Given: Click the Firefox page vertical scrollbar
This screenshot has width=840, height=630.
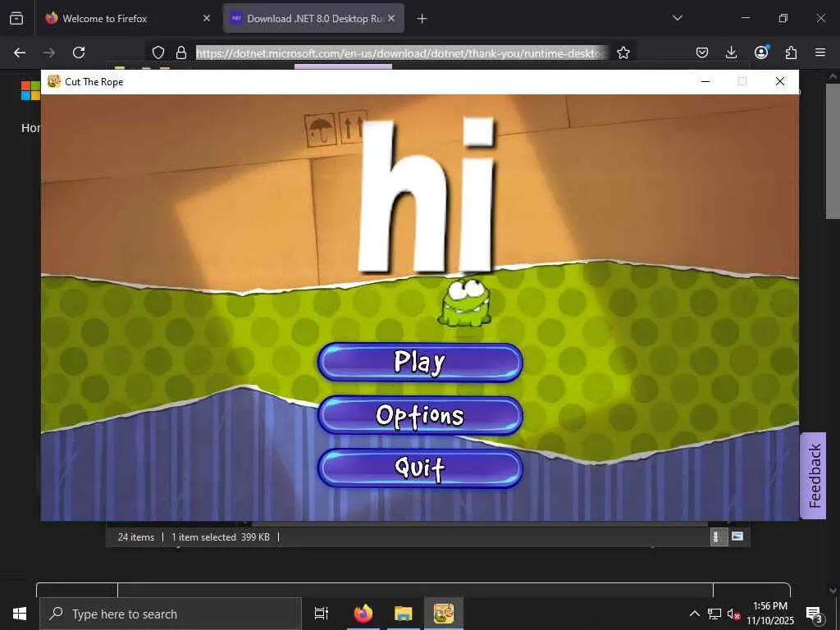Looking at the screenshot, I should [x=833, y=151].
